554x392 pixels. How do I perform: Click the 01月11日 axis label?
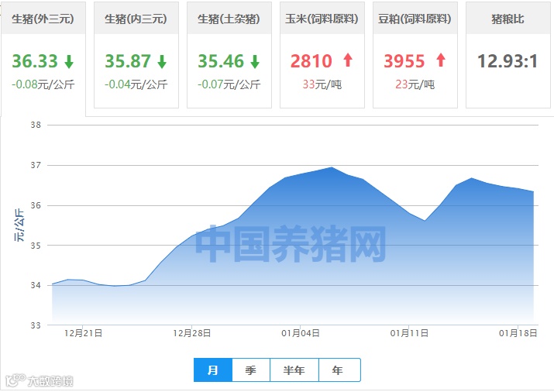[x=409, y=333]
